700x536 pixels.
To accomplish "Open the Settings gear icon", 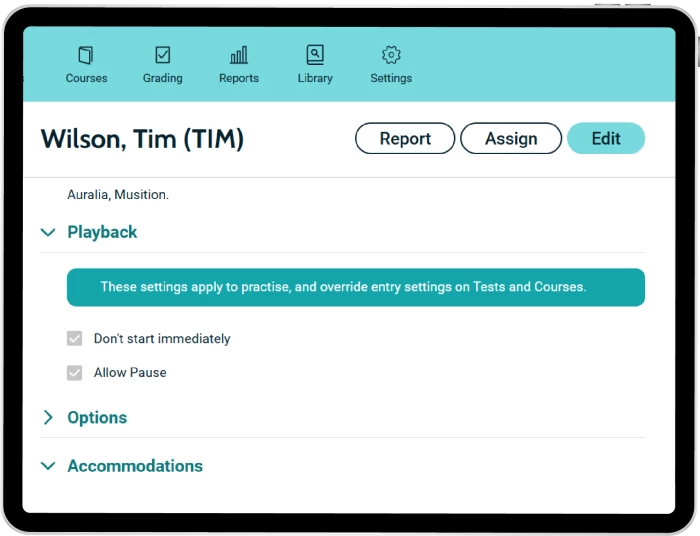I will pyautogui.click(x=391, y=55).
